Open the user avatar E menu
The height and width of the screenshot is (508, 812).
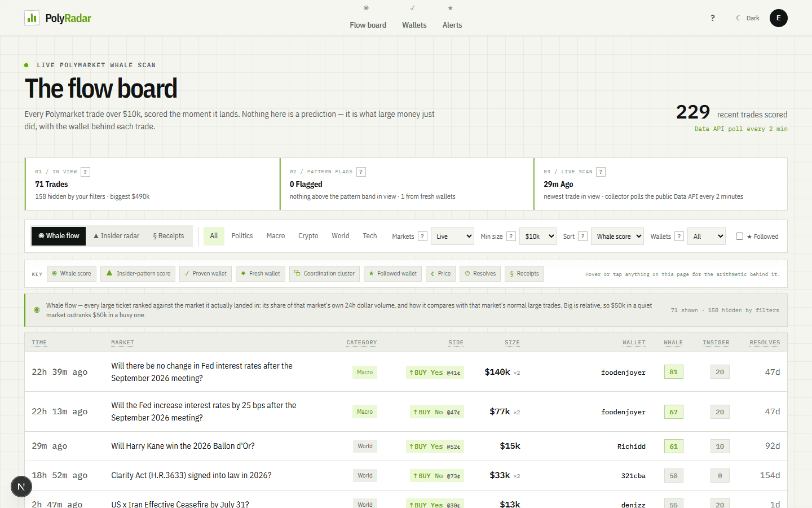point(779,18)
